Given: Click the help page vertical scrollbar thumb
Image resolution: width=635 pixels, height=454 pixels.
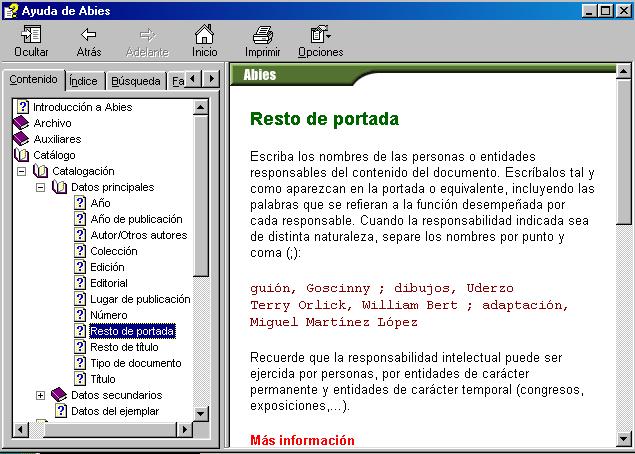Looking at the screenshot, I should [624, 151].
